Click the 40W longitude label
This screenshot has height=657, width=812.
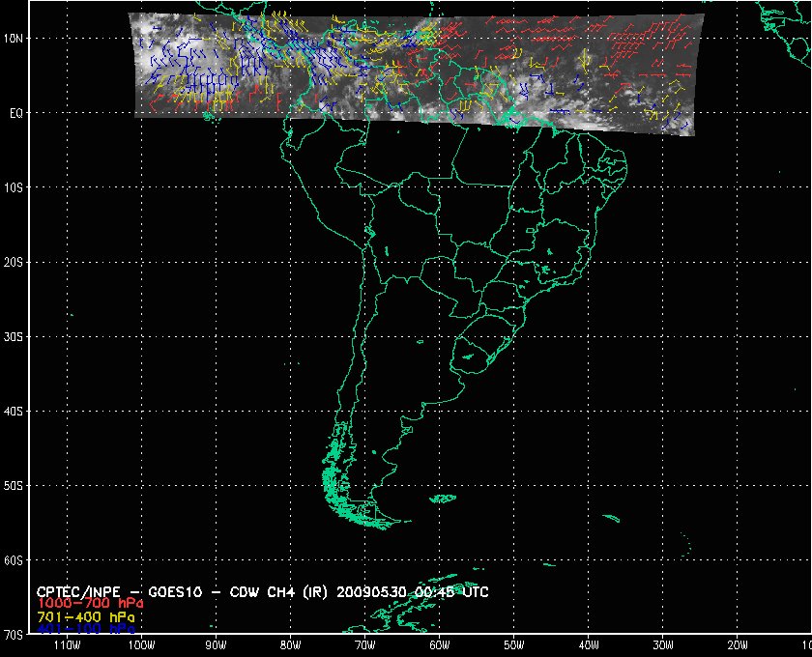(x=589, y=645)
